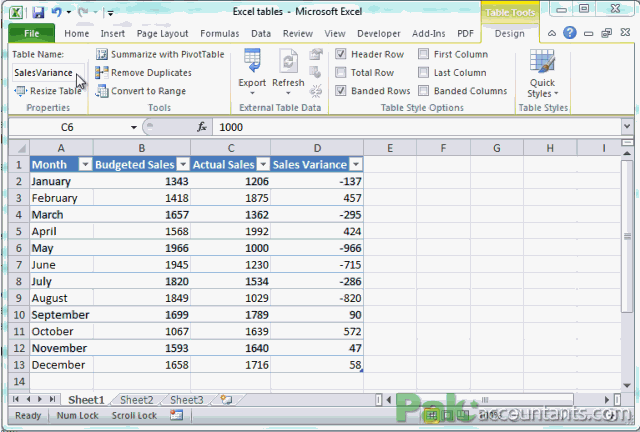Open the Undo history dropdown arrow

69,12
